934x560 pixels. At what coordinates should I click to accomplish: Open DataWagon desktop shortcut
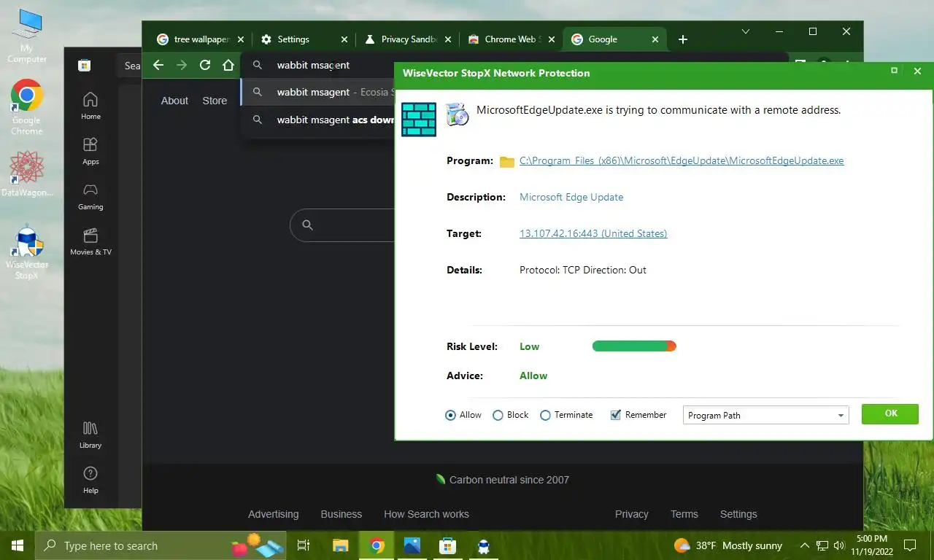(27, 174)
